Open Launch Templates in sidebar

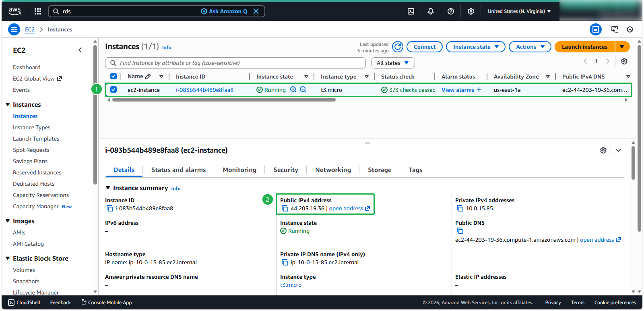click(36, 139)
